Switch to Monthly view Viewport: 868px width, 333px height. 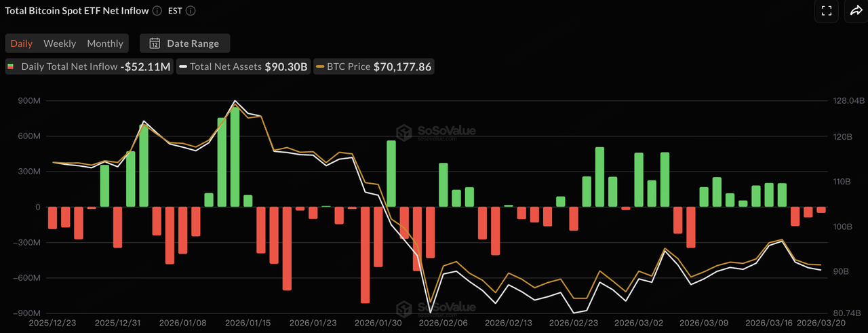(105, 43)
